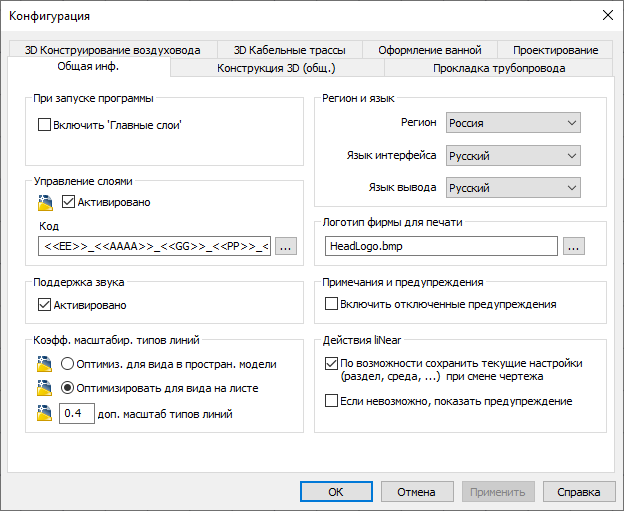Check Если невозможно, показать предупреждение
The width and height of the screenshot is (624, 511).
331,400
